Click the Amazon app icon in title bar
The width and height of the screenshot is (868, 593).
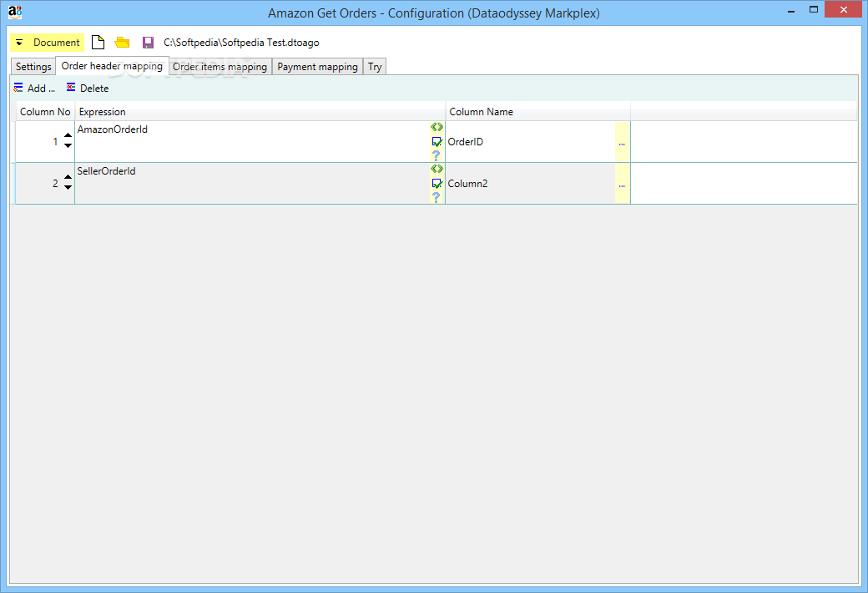(15, 12)
